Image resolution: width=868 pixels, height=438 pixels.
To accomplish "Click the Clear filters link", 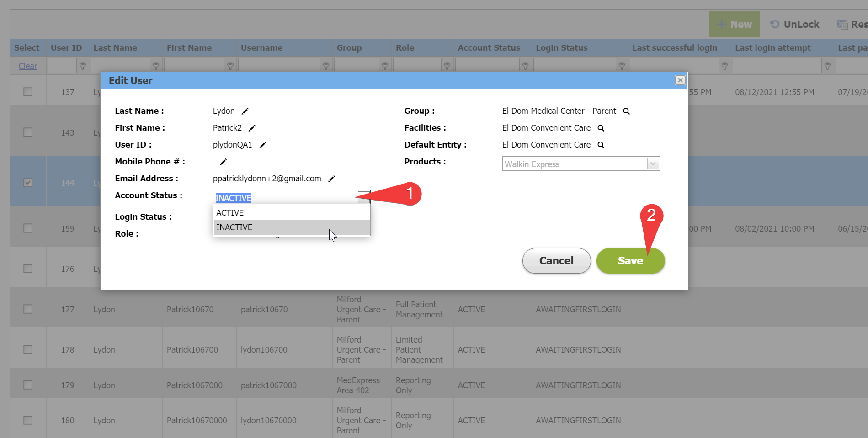I will point(28,66).
